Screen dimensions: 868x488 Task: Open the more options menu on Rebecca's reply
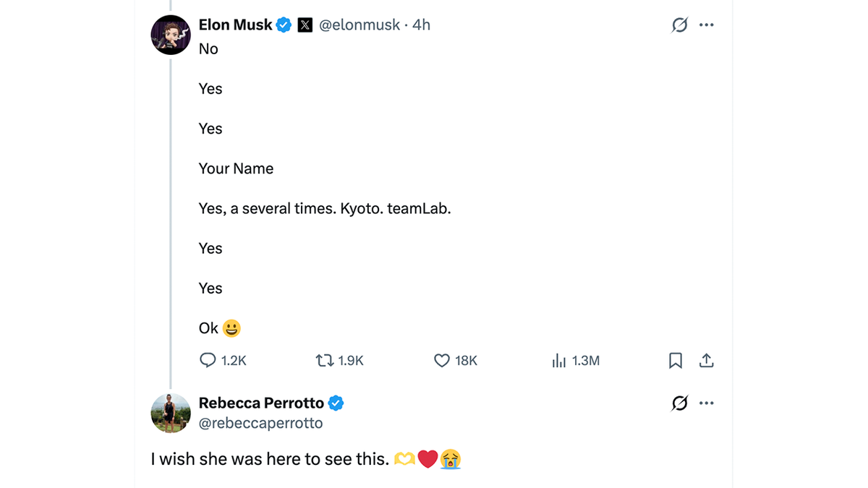707,403
